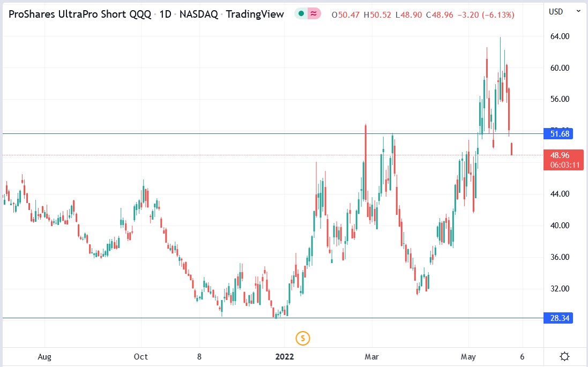The image size is (588, 367).
Task: Click the Mar date axis label
Action: [371, 356]
